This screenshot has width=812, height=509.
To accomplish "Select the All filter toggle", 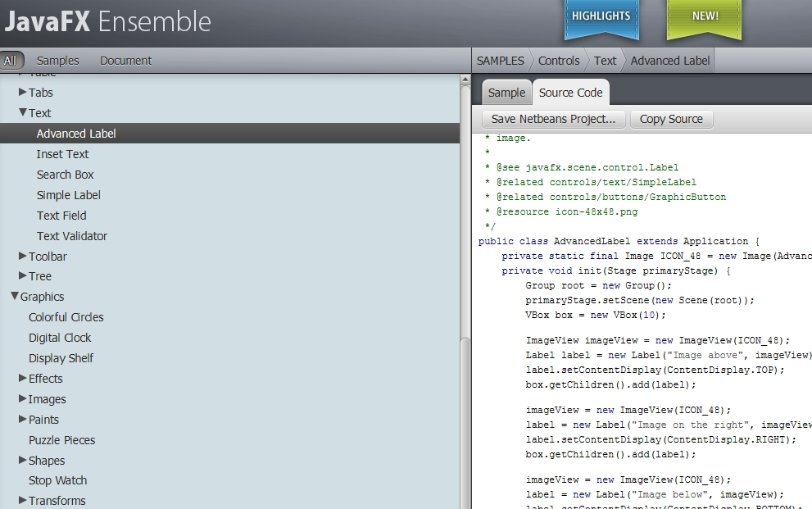I will [11, 60].
